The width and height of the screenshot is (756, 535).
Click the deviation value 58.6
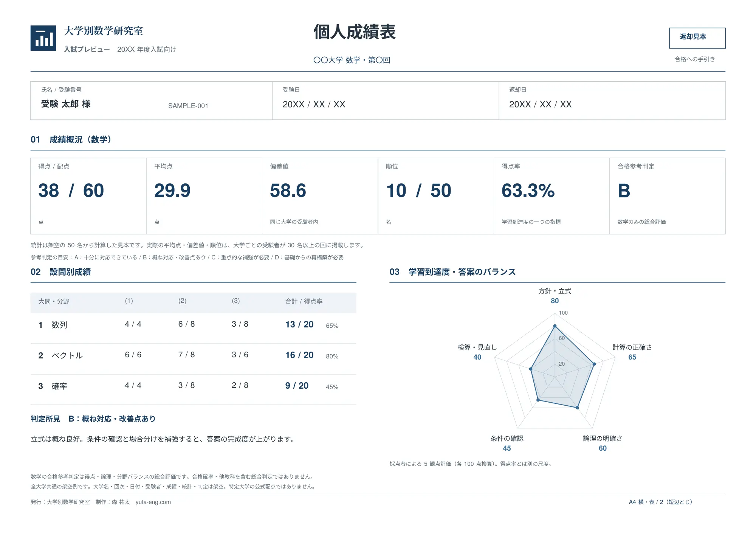(x=288, y=191)
